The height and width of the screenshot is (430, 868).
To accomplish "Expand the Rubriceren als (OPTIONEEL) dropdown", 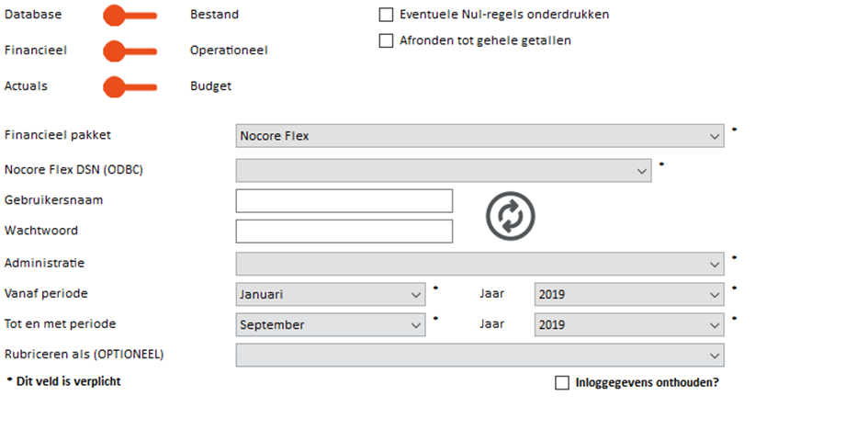I will point(480,355).
